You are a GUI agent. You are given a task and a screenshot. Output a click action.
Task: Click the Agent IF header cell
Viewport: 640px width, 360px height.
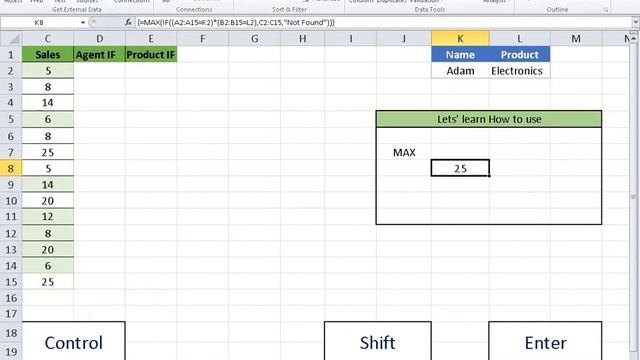coord(99,55)
